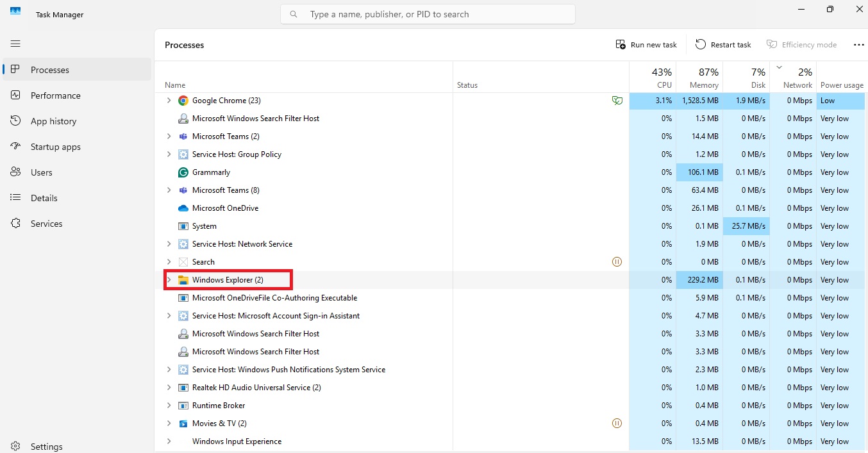
Task: Click the suspended pause icon on Movies & TV row
Action: pyautogui.click(x=617, y=424)
